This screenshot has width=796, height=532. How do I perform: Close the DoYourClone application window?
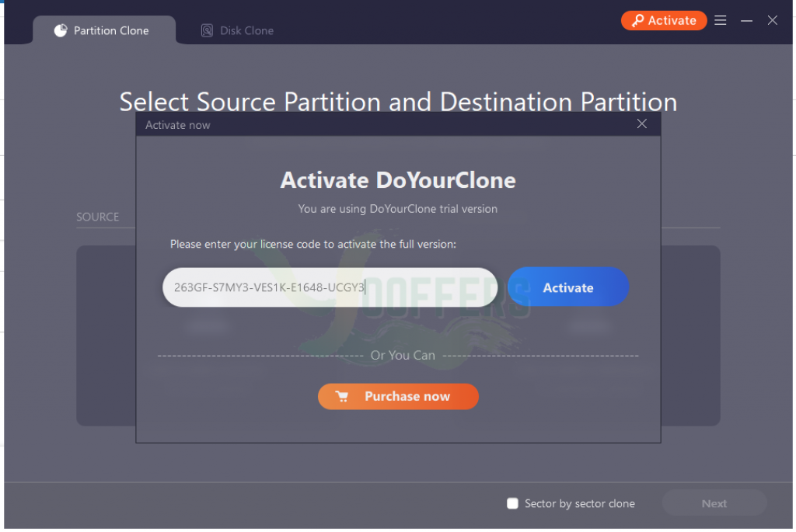click(x=772, y=20)
